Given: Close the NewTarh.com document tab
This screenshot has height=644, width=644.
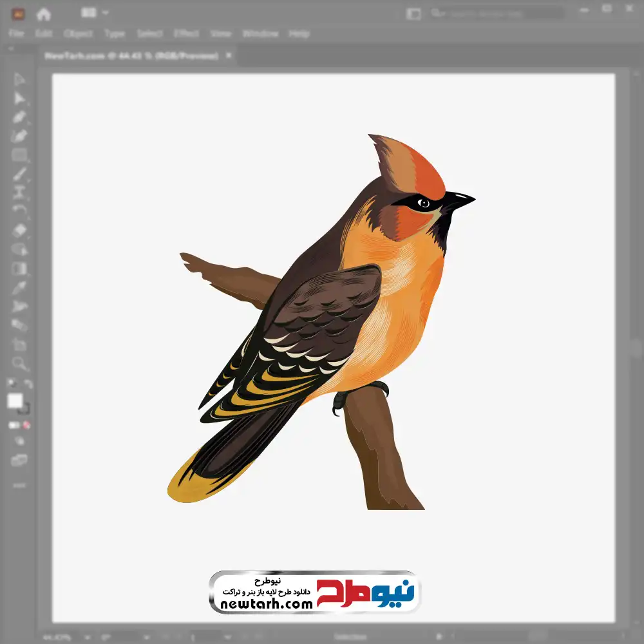Looking at the screenshot, I should click(x=229, y=56).
